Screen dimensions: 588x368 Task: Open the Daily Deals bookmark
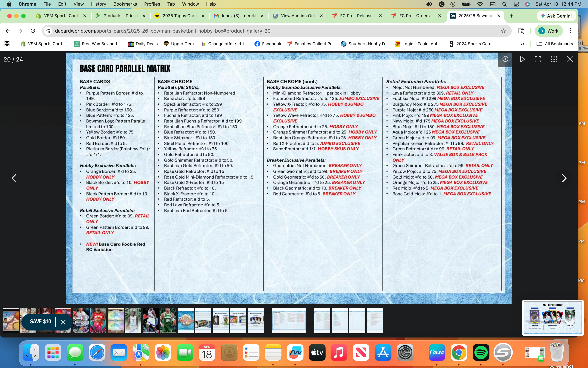(143, 44)
